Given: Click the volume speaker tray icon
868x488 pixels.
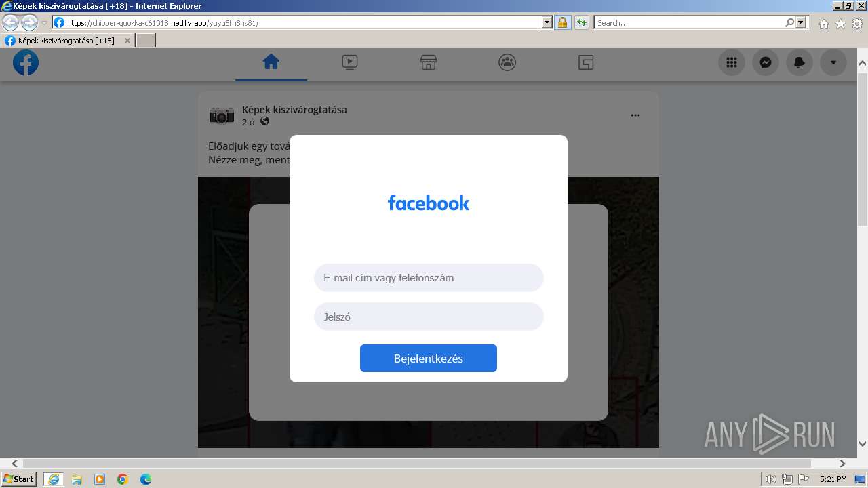Looking at the screenshot, I should [x=771, y=480].
